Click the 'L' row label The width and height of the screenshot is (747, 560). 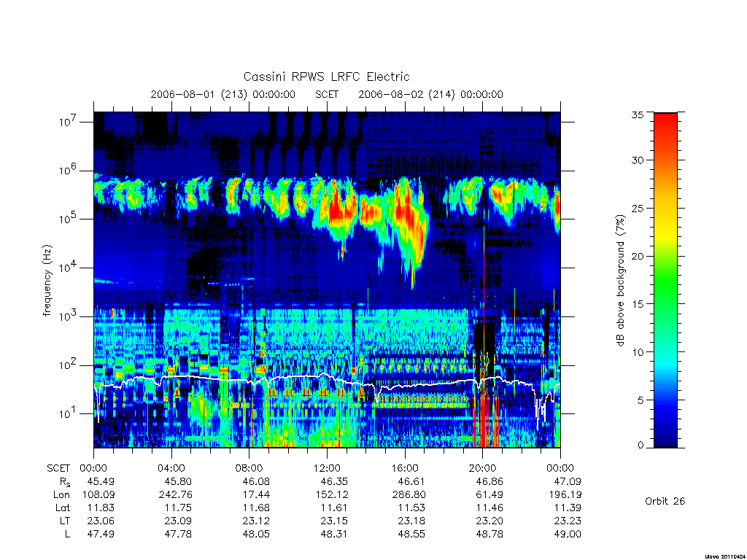67,534
